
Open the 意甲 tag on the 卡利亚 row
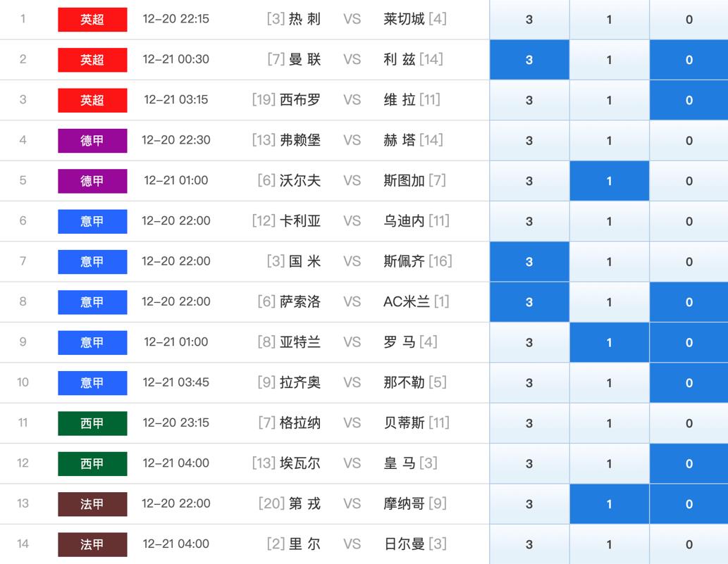point(92,221)
